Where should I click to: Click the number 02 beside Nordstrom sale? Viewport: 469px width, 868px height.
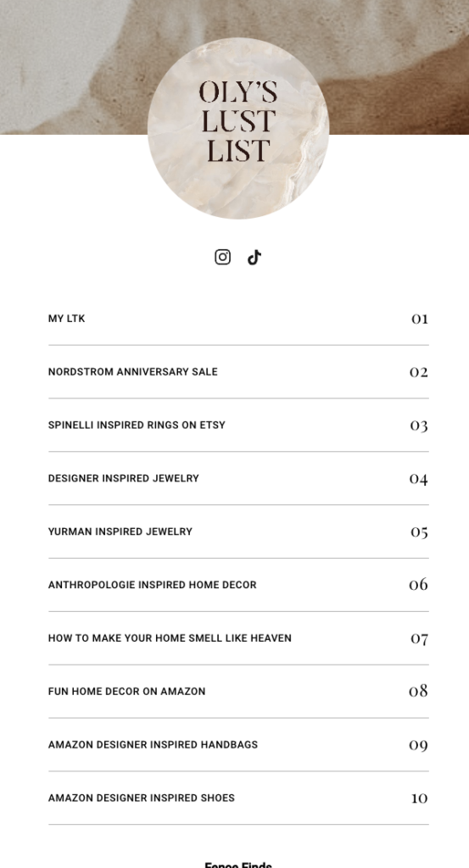pyautogui.click(x=419, y=372)
